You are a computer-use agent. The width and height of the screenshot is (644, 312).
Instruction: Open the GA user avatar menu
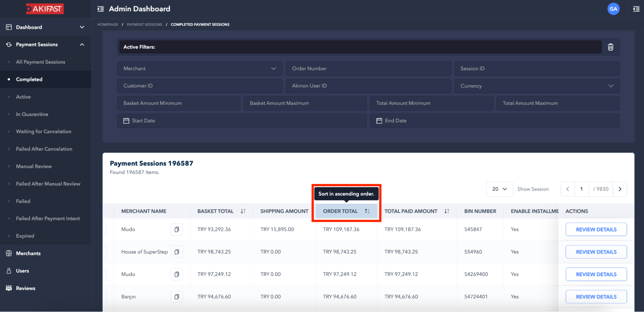click(x=613, y=9)
